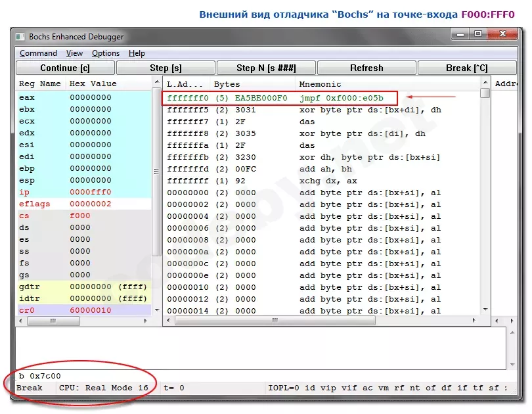Select the add ah, bh instruction line
Image resolution: width=532 pixels, height=414 pixels.
click(322, 170)
